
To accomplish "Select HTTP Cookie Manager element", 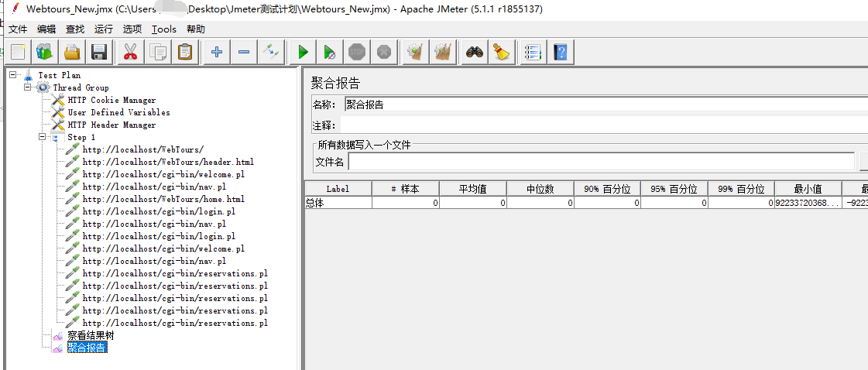I will pos(112,100).
